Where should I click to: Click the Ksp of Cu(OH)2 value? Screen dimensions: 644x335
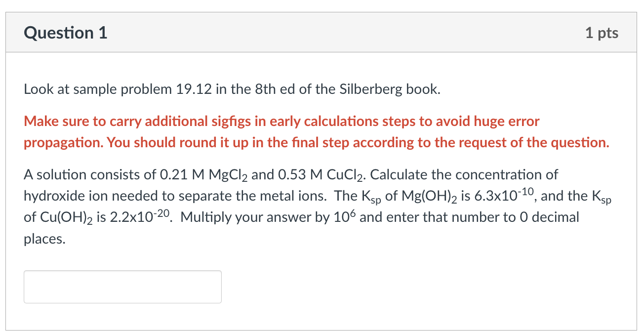pyautogui.click(x=139, y=216)
